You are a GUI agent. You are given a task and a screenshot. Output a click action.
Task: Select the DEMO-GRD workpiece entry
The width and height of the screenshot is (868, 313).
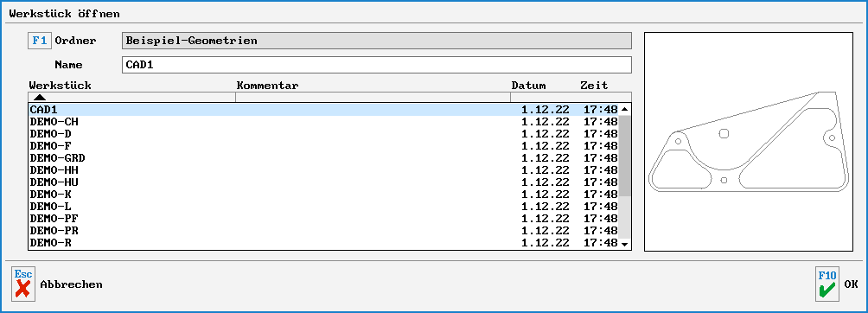click(324, 158)
